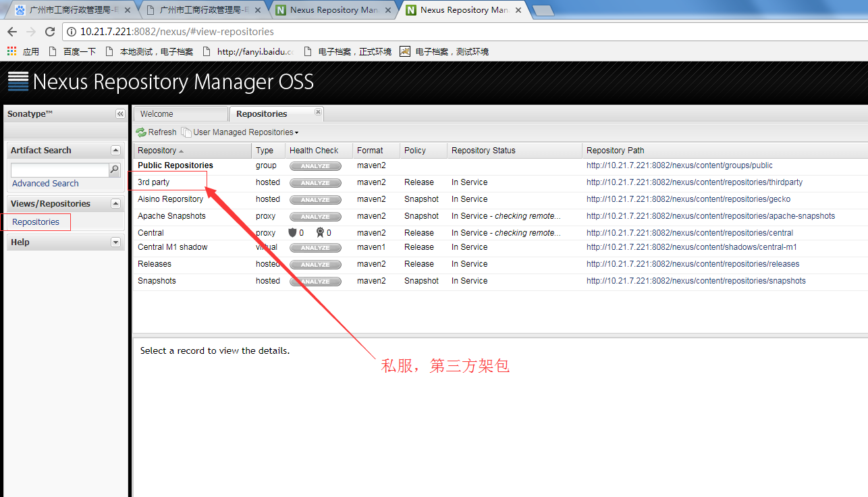Open the repositories/releases path link

coord(693,264)
